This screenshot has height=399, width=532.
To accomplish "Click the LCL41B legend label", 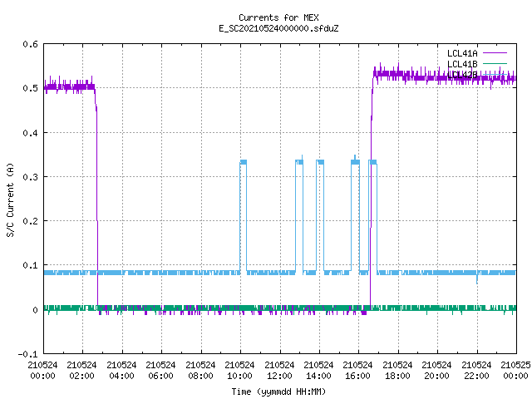I will click(462, 64).
